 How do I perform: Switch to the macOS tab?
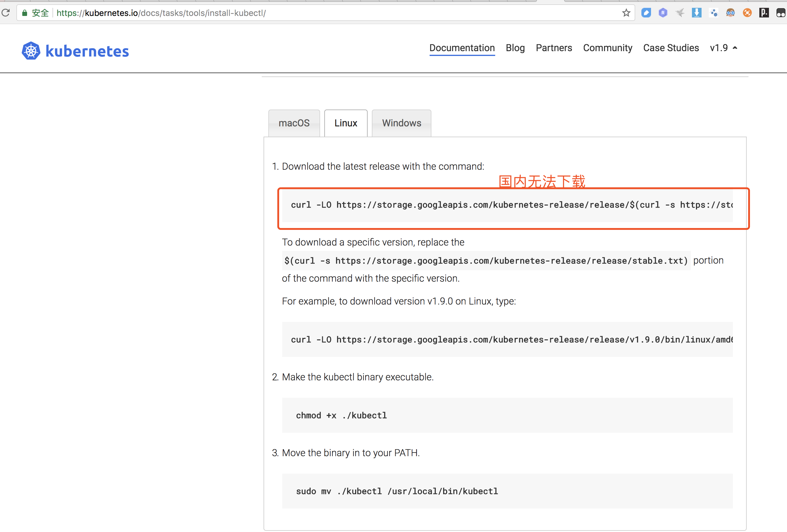pyautogui.click(x=294, y=123)
